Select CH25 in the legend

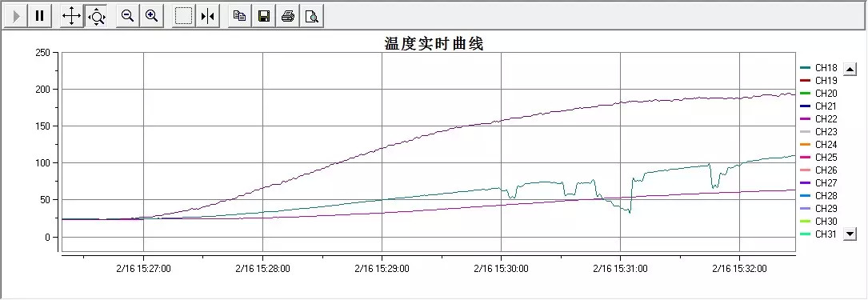[819, 157]
